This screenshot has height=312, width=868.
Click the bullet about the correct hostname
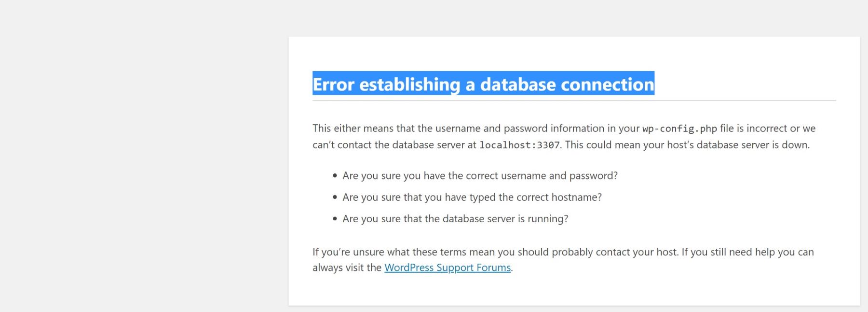[472, 197]
